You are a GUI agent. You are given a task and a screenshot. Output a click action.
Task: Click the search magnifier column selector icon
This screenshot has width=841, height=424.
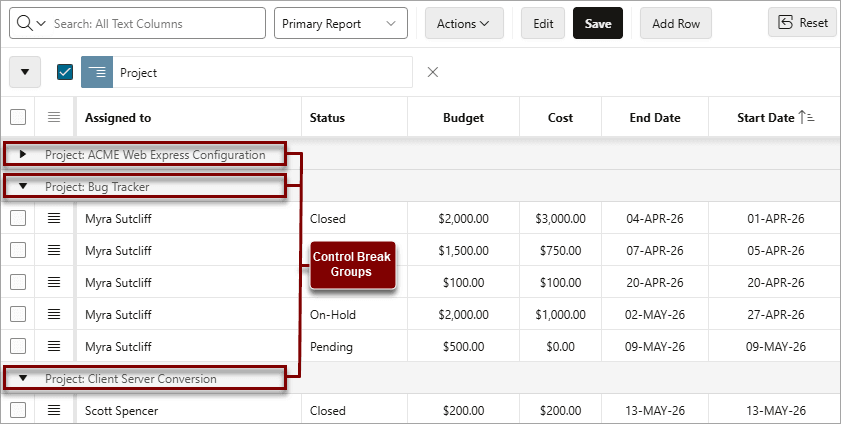[31, 24]
